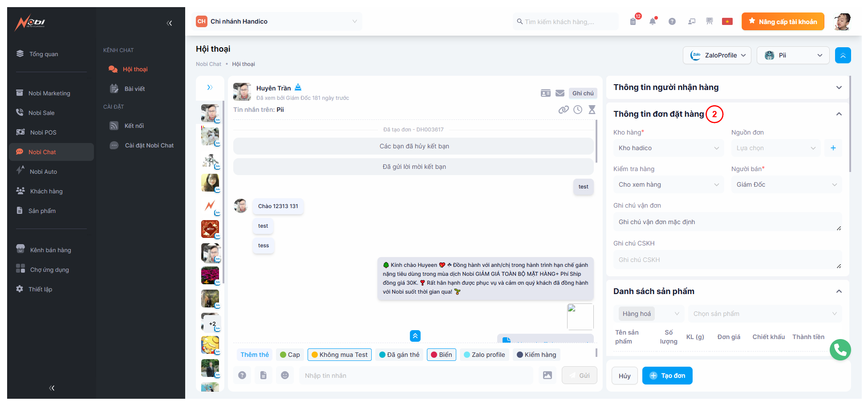Open the Kết nối menu item
This screenshot has height=405, width=868.
pos(134,126)
